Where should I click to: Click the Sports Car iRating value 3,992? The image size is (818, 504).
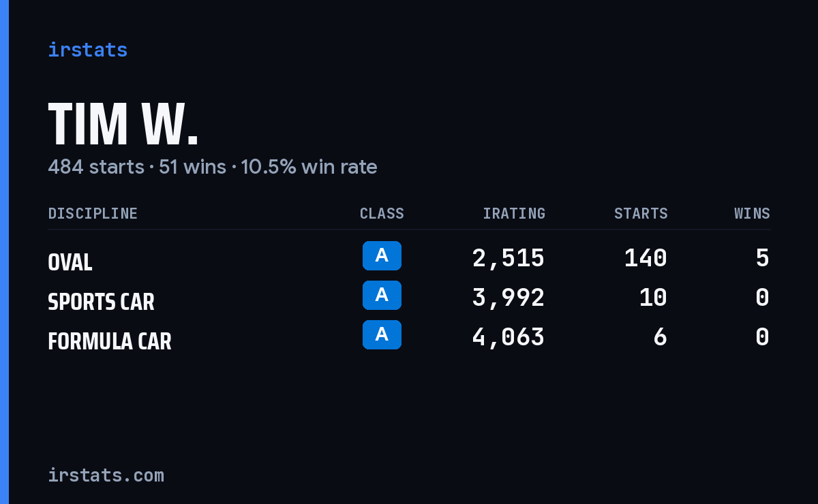coord(509,298)
